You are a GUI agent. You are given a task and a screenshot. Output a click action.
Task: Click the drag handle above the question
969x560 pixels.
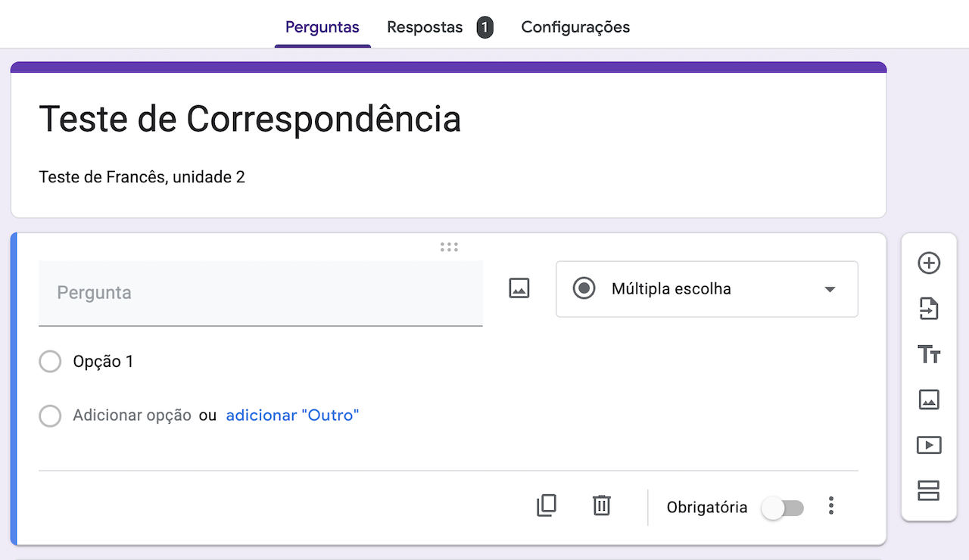[x=449, y=247]
